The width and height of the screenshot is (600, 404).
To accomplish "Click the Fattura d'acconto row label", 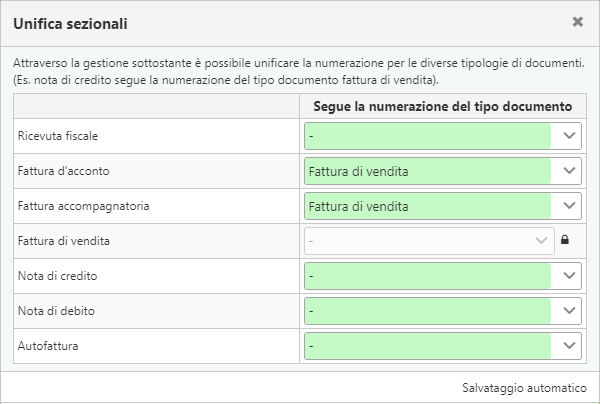I will (64, 171).
